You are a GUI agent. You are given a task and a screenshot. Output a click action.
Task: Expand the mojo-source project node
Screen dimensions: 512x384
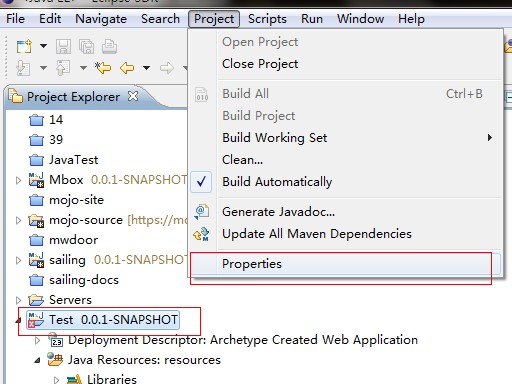coord(19,220)
